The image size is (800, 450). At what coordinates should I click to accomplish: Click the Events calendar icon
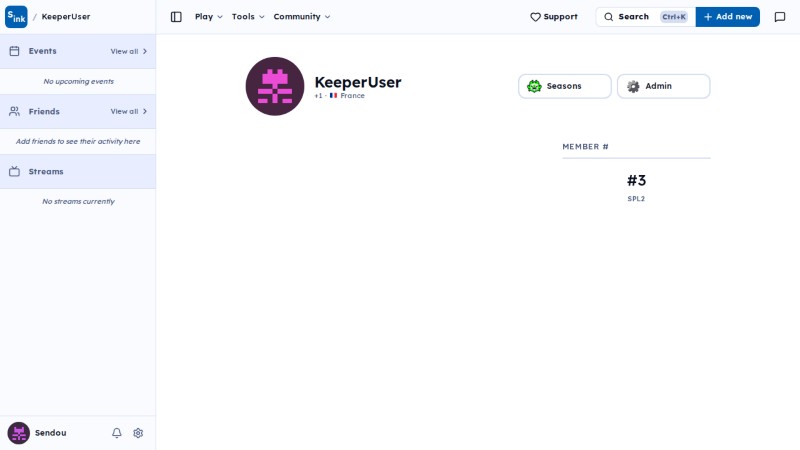click(x=14, y=51)
